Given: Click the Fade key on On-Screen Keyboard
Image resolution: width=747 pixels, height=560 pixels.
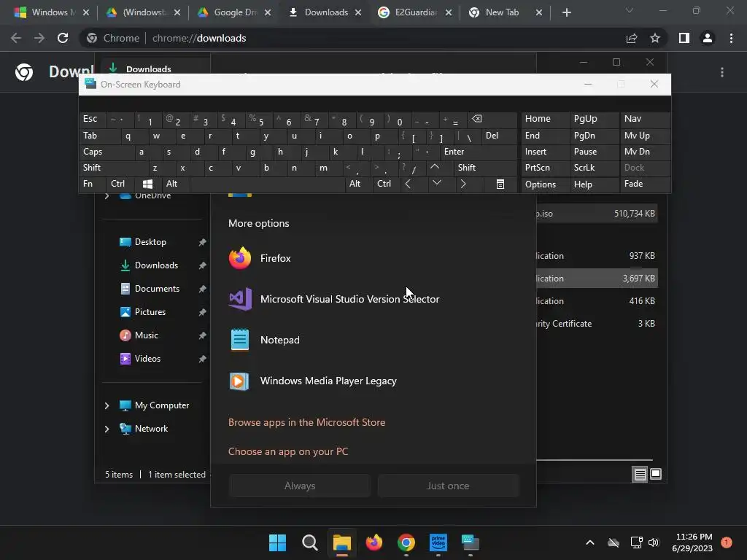Looking at the screenshot, I should tap(645, 184).
